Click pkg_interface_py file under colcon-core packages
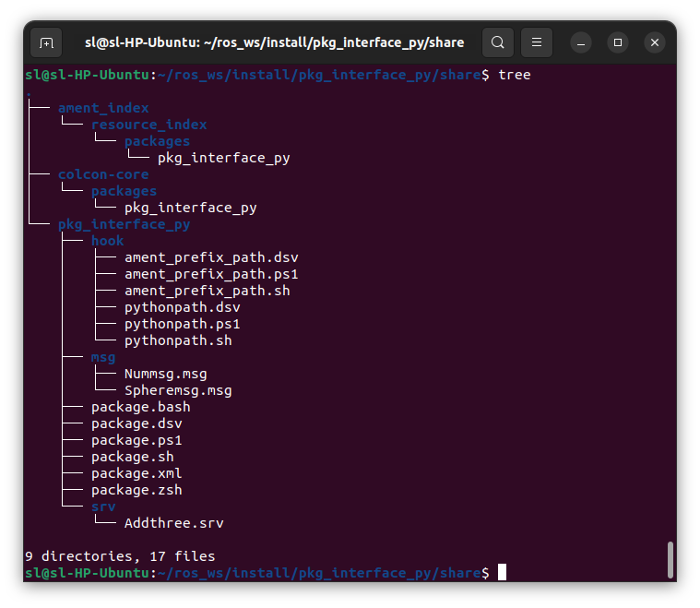 [191, 209]
